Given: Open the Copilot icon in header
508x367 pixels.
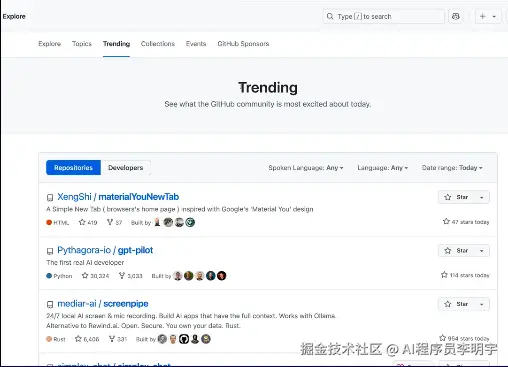Looking at the screenshot, I should [456, 16].
